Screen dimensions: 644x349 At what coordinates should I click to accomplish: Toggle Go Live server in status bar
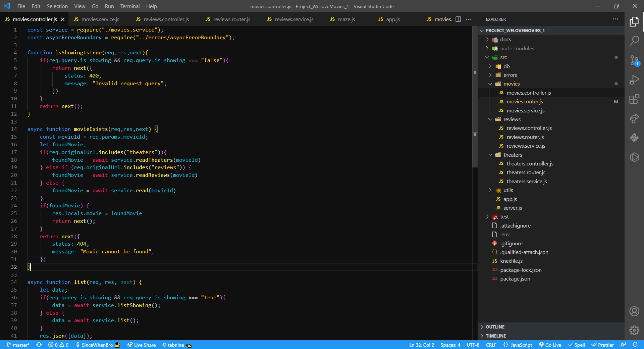[x=550, y=345]
